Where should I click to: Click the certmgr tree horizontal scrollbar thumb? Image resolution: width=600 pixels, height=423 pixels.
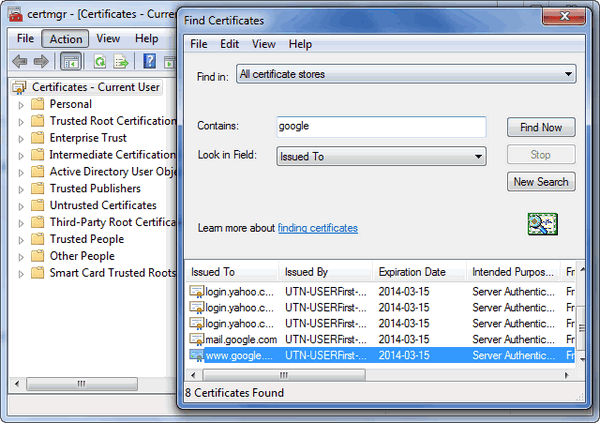(x=82, y=384)
